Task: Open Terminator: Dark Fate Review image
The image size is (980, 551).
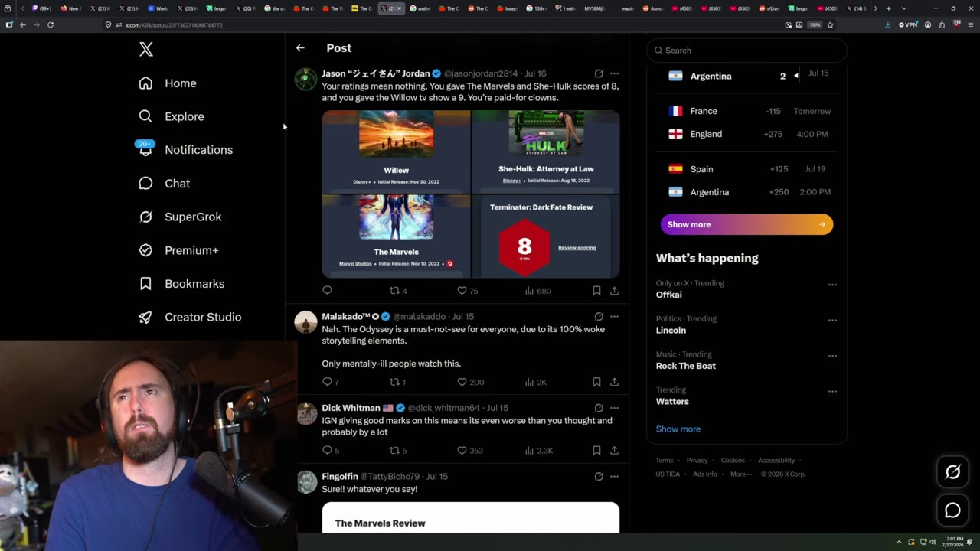Action: click(x=545, y=236)
